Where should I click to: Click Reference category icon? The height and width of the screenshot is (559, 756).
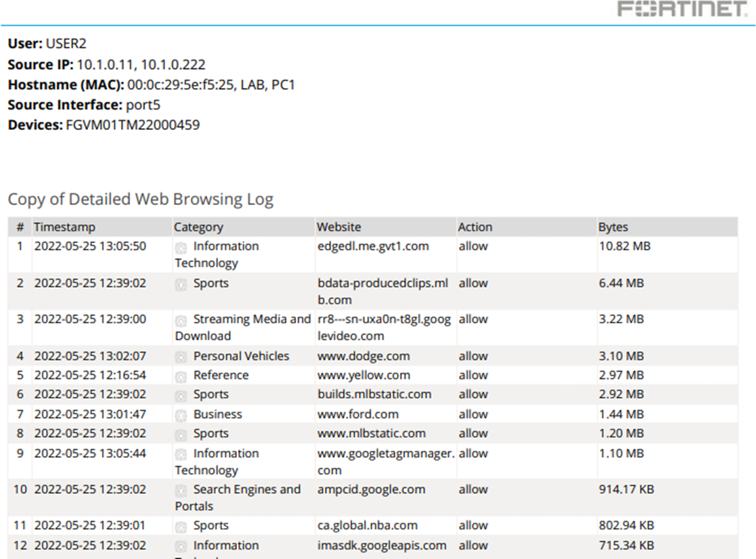coord(181,377)
